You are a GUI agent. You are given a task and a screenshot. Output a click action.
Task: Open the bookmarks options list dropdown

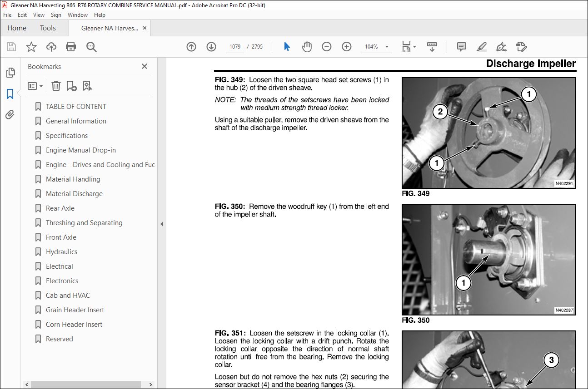pos(35,86)
